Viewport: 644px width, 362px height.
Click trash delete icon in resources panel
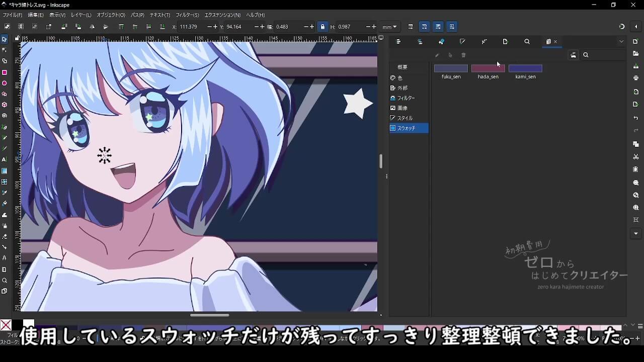click(463, 55)
